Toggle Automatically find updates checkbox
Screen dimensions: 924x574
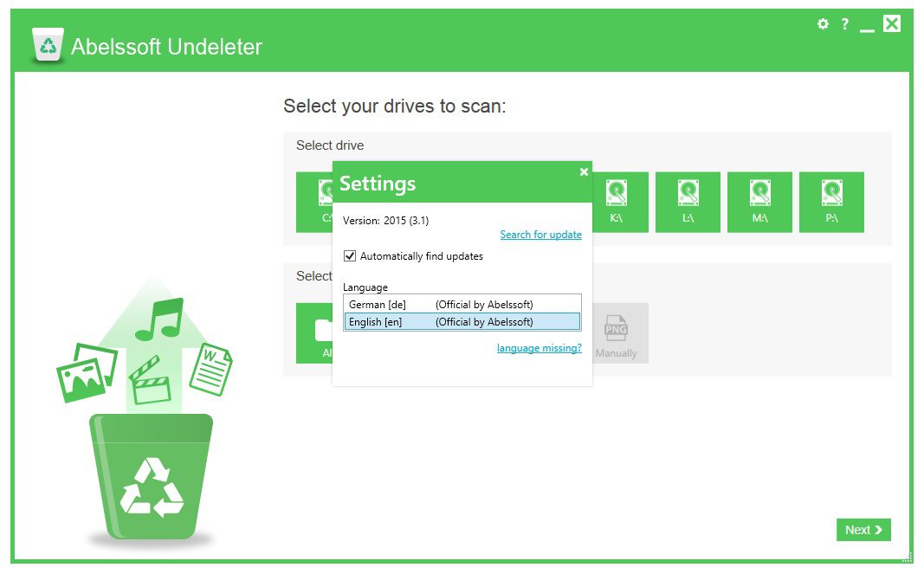tap(350, 255)
